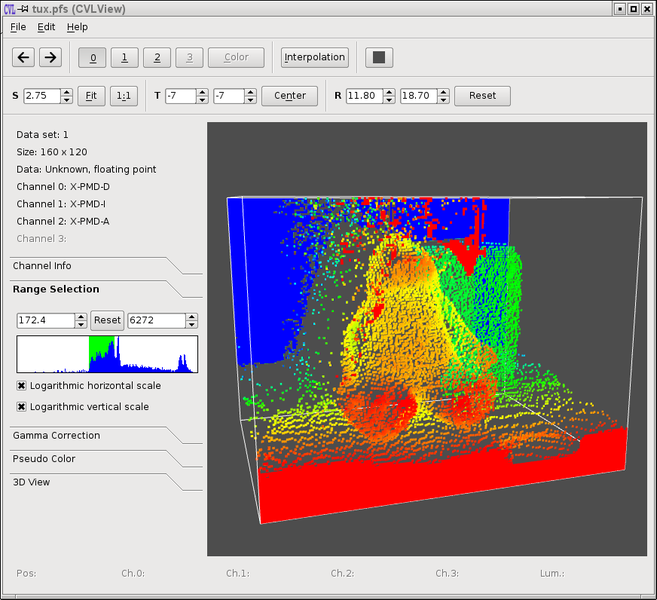Click the CVL window menu icon in title bar

pos(9,9)
